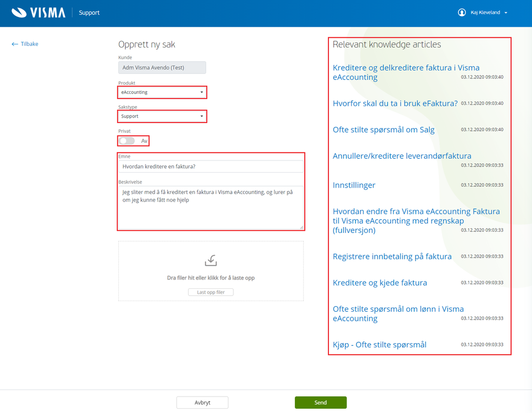The width and height of the screenshot is (532, 413).
Task: Open the Produkt dropdown showing eAccounting
Action: pos(162,92)
